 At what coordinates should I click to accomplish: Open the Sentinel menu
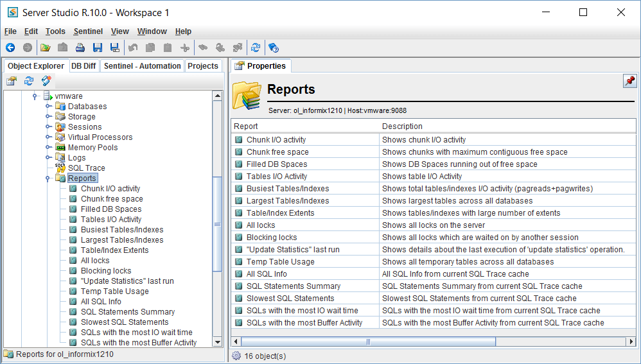click(88, 31)
